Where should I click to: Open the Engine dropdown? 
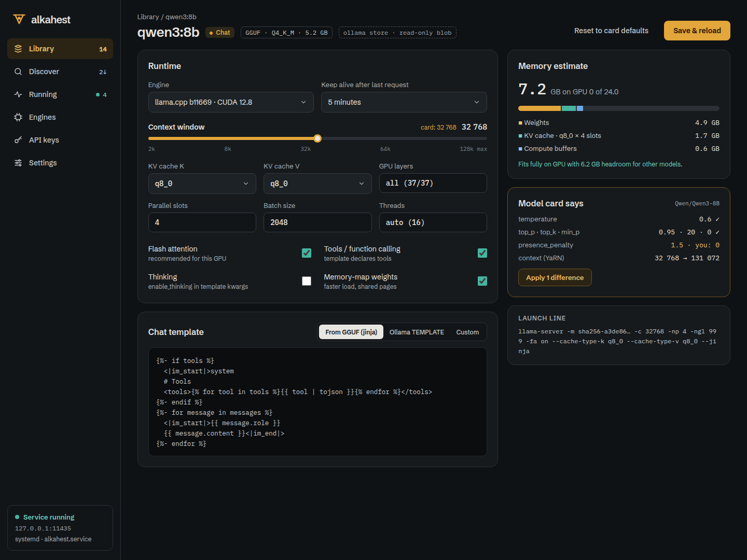[x=231, y=102]
